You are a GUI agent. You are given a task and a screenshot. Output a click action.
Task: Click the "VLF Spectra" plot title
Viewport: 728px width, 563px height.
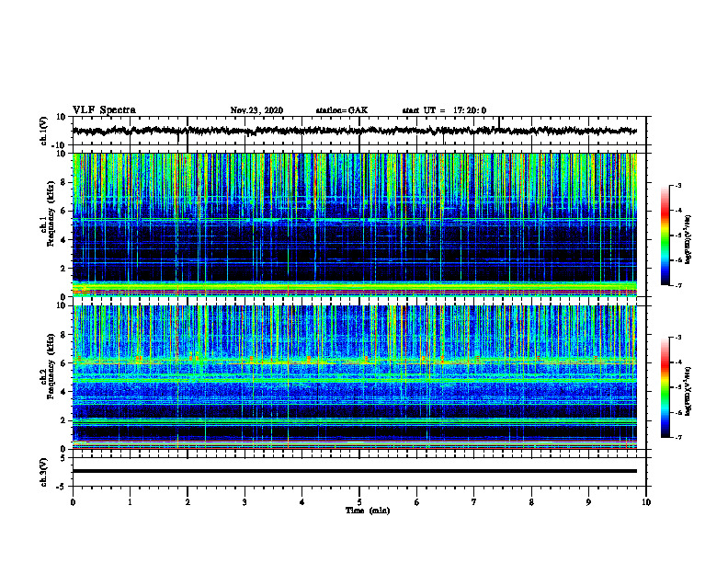[x=104, y=110]
